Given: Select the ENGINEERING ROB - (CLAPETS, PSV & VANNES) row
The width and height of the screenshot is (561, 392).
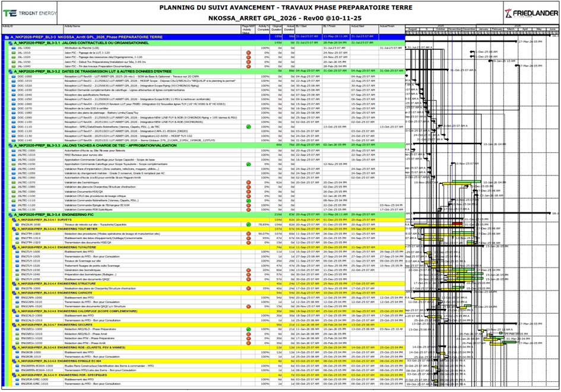Looking at the screenshot, I should click(x=208, y=348).
